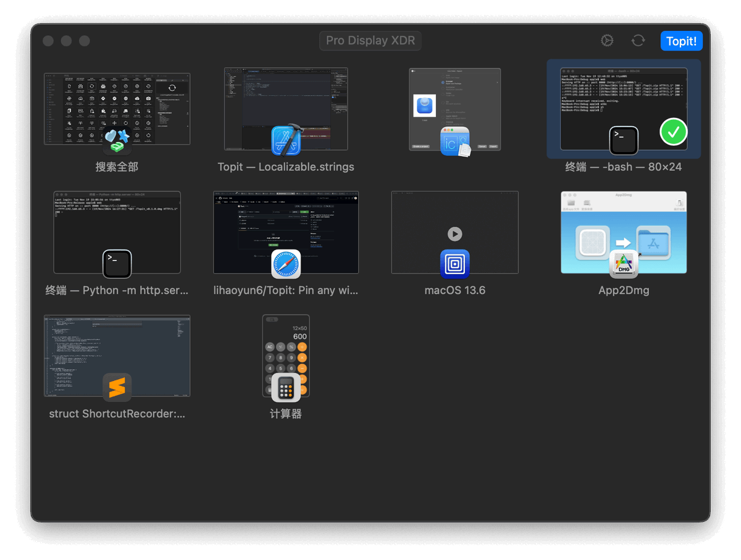Click the 计算器 label
741x560 pixels.
click(286, 414)
